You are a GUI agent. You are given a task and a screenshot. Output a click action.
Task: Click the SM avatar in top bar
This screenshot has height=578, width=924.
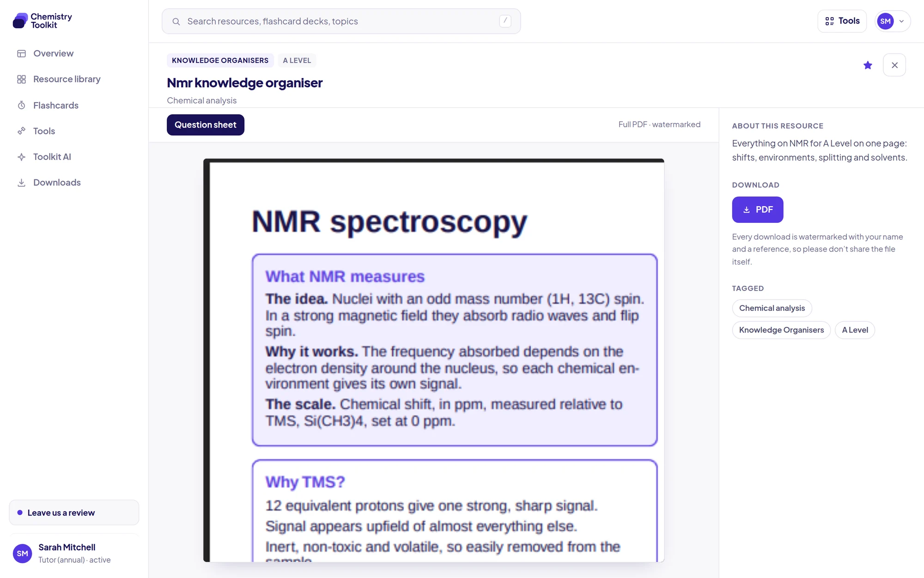[885, 21]
